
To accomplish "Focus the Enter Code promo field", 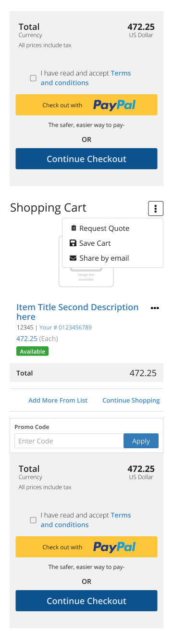I will (69, 441).
